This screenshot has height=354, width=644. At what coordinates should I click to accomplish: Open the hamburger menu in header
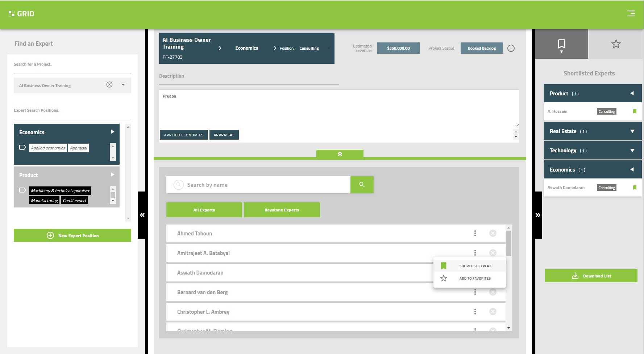coord(631,13)
